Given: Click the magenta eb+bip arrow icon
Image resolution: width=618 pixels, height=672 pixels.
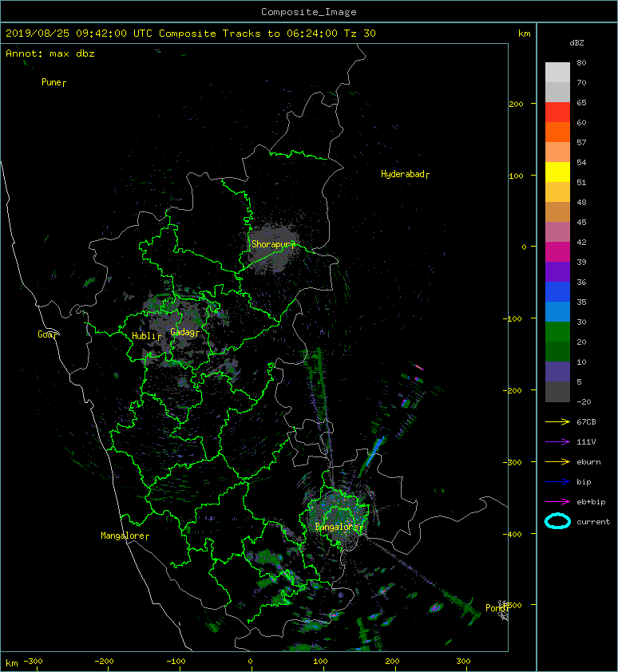Looking at the screenshot, I should point(557,502).
